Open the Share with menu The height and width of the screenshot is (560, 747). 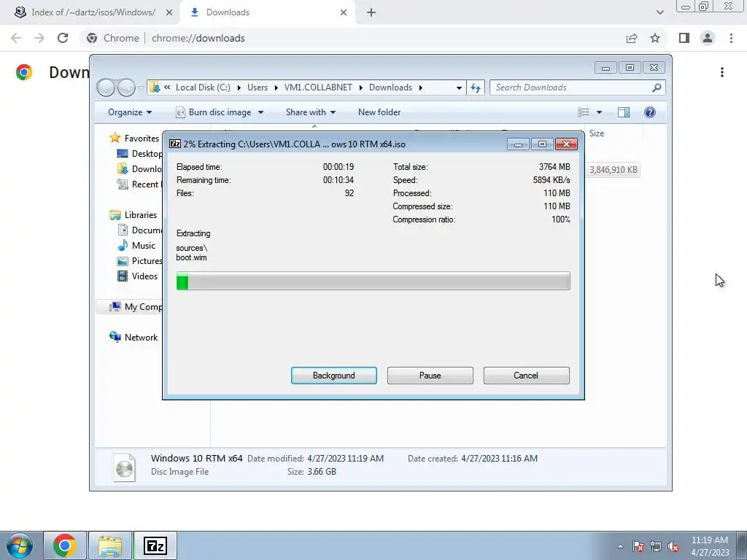click(311, 112)
